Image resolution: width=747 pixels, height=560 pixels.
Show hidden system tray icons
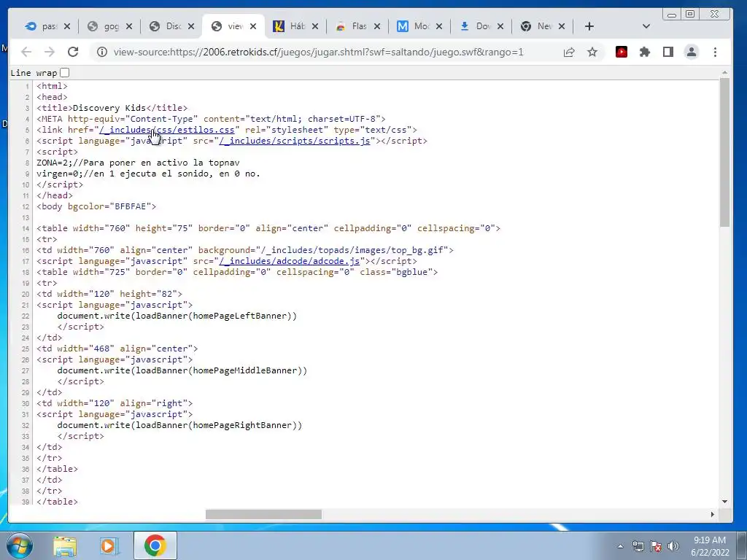[620, 546]
